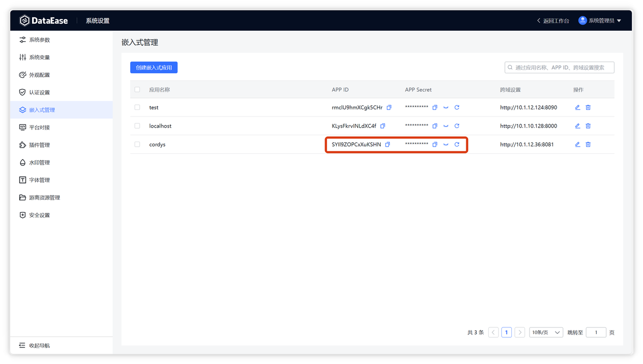Click app name localhost

(160, 126)
